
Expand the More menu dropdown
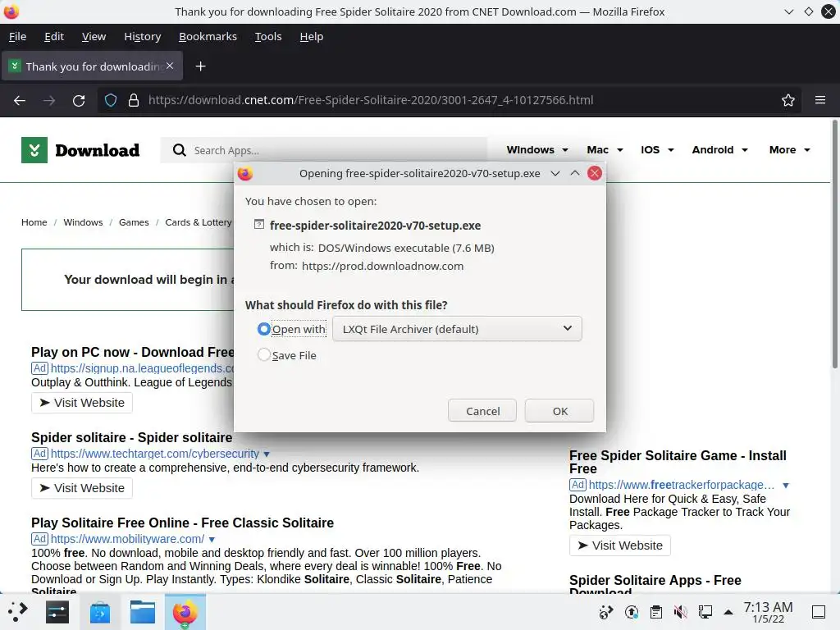point(807,151)
